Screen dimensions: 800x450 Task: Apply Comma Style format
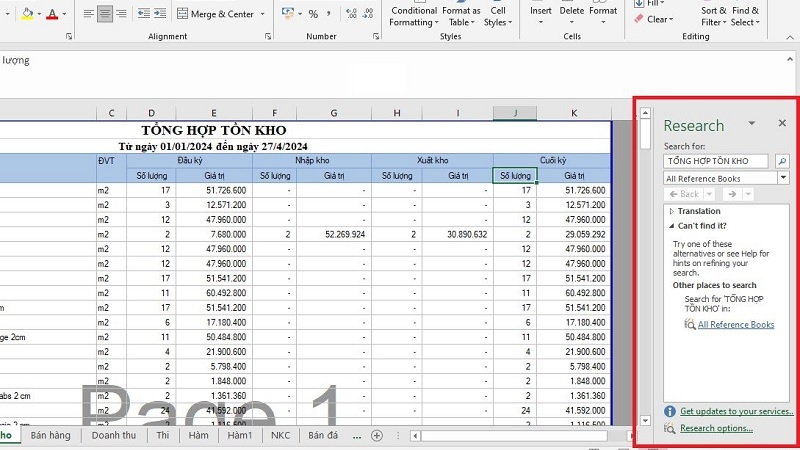[x=329, y=14]
